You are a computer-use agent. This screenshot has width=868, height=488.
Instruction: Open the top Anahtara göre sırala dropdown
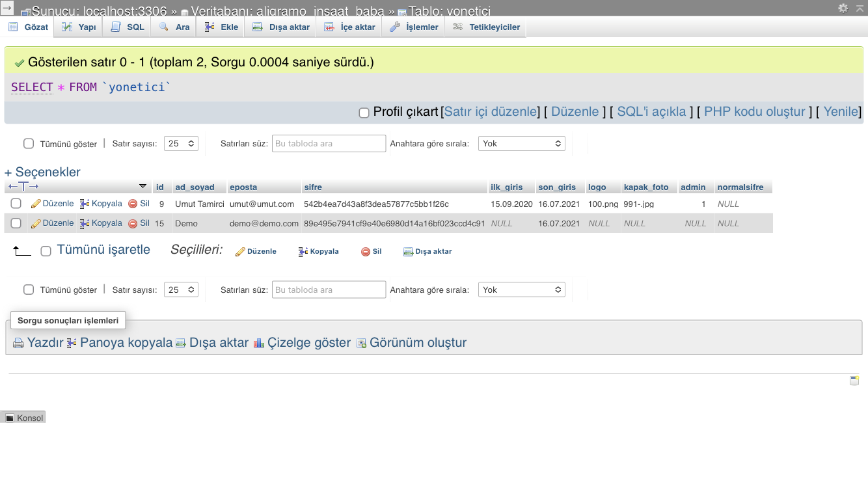[x=521, y=144]
